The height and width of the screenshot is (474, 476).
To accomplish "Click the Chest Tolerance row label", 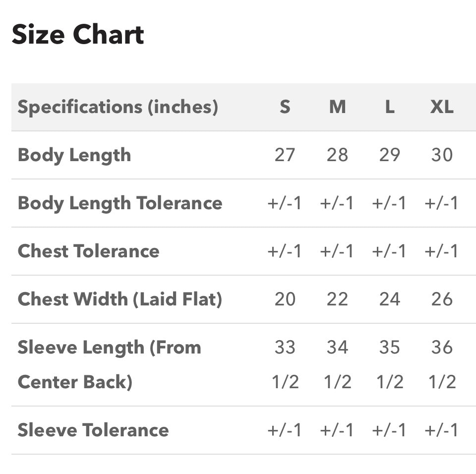I will click(88, 251).
